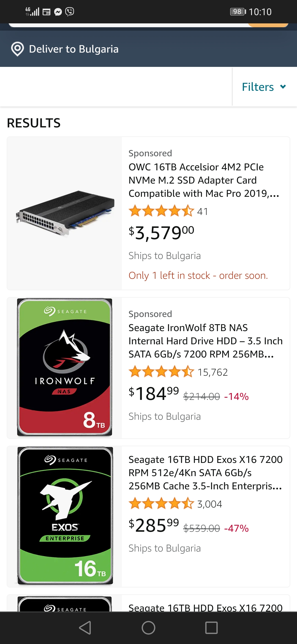Click the Filters chevron arrow
Viewport: 297px width, 644px height.
(283, 87)
